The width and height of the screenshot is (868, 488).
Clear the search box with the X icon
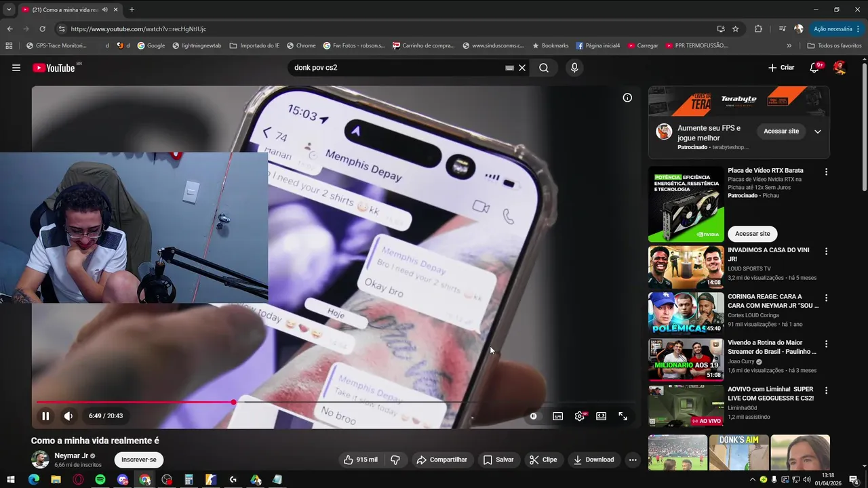click(522, 68)
